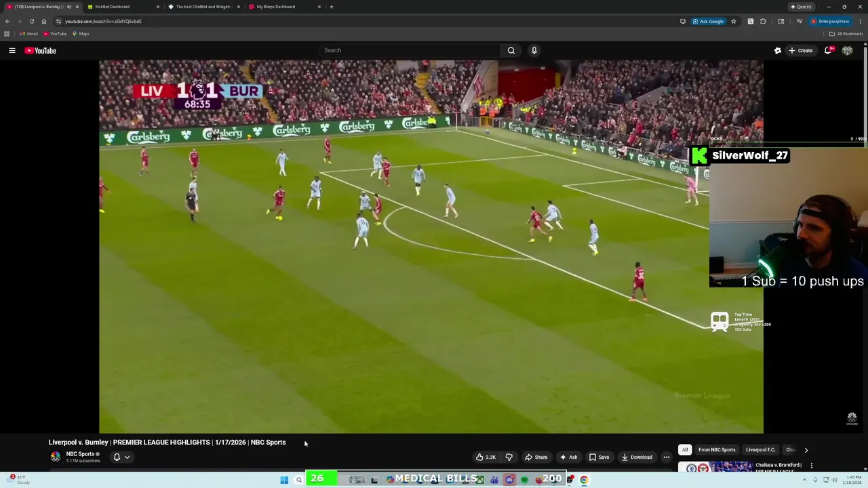Viewport: 868px width, 488px height.
Task: Open the Chrome three-dot menu
Action: 860,21
